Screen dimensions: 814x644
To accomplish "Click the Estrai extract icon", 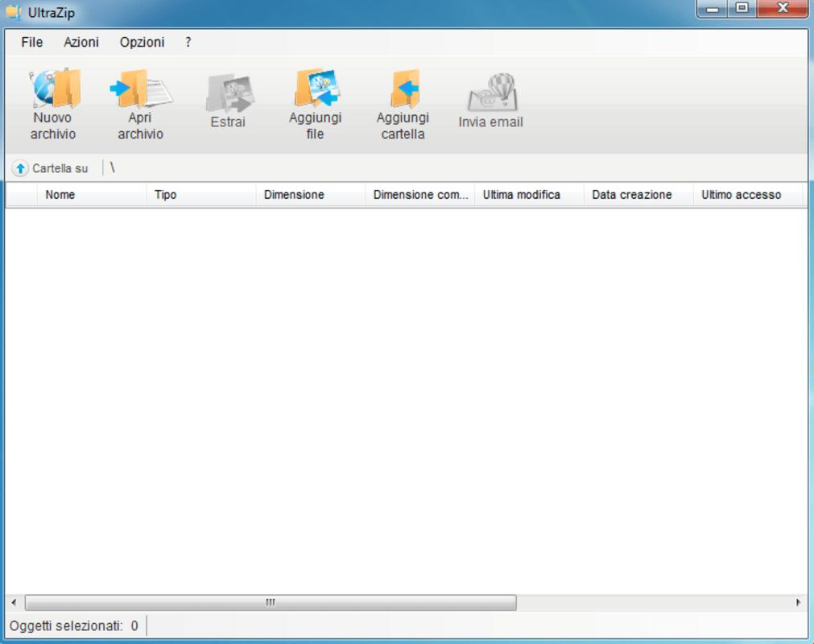I will click(x=229, y=93).
